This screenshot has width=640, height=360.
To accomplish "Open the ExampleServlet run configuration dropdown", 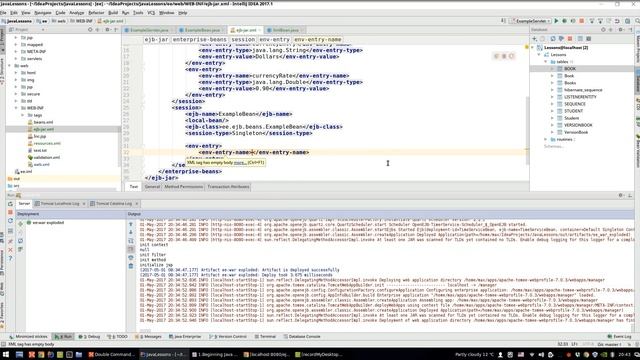I will (x=530, y=21).
